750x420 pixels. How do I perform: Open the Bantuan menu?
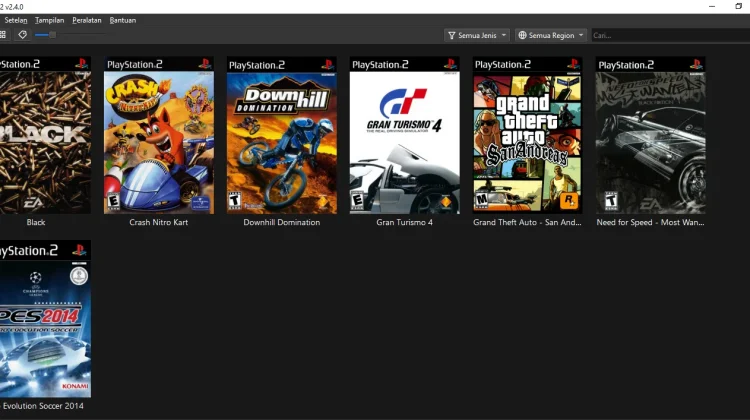tap(121, 20)
